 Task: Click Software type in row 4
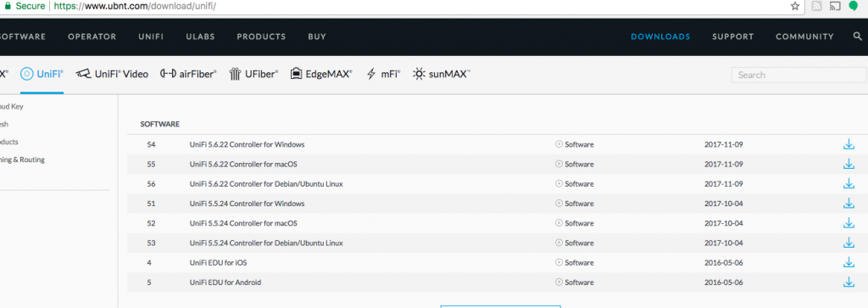pos(575,262)
